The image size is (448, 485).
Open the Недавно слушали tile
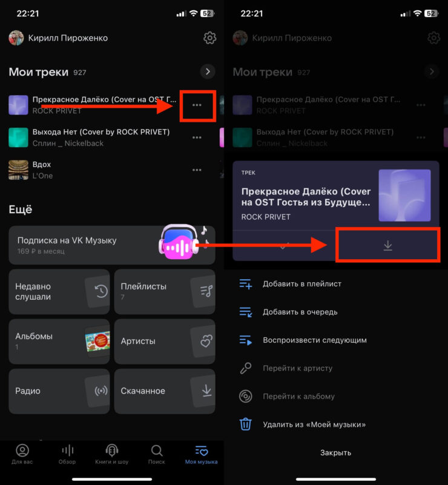[59, 291]
